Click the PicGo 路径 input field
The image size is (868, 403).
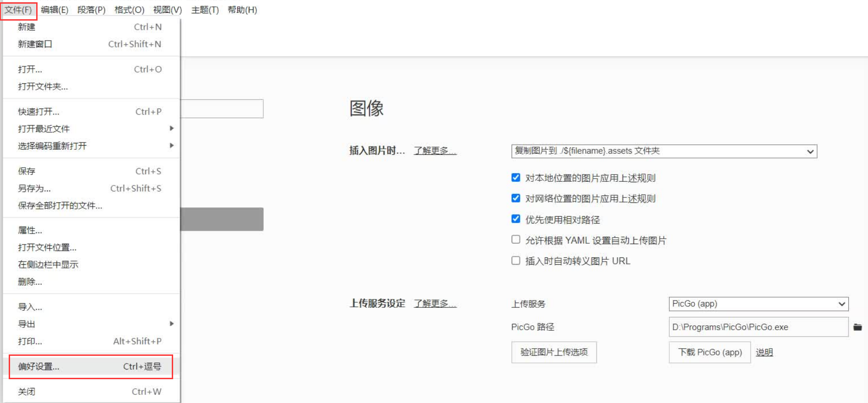(x=759, y=327)
